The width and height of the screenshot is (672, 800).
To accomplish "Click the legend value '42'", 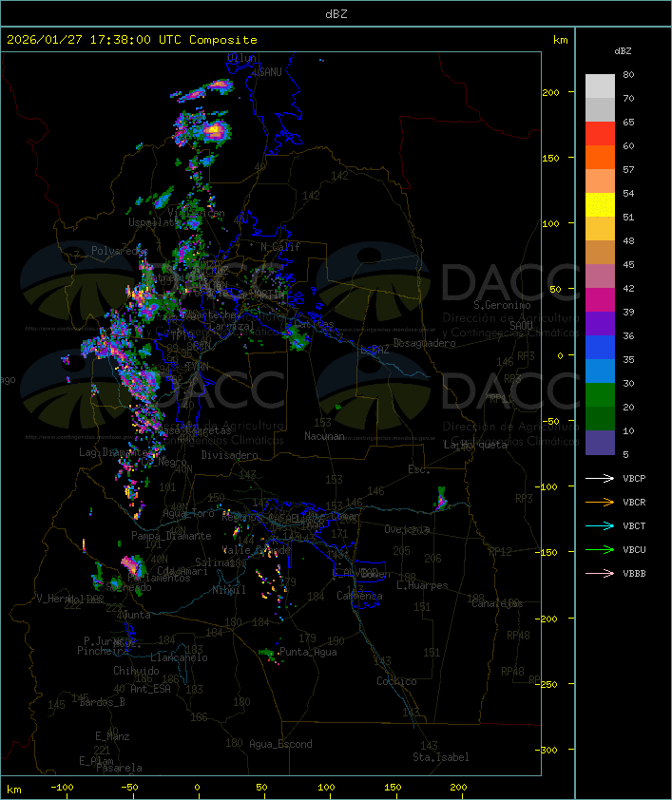I will (628, 288).
